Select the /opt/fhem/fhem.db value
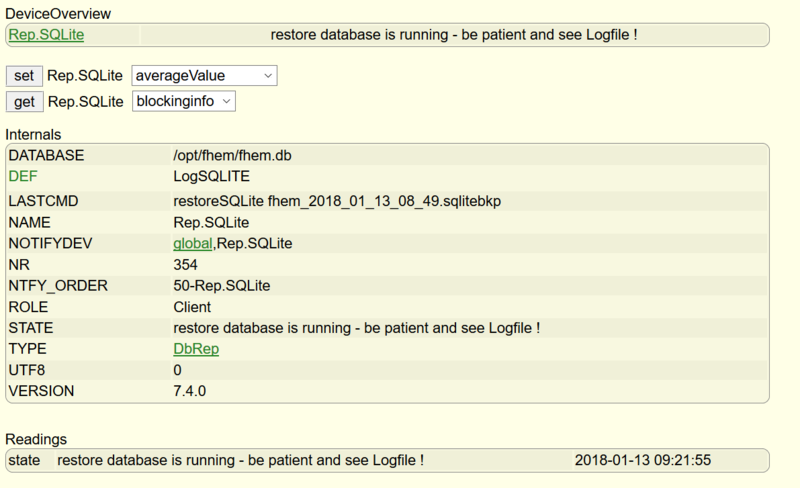800x488 pixels. tap(232, 155)
